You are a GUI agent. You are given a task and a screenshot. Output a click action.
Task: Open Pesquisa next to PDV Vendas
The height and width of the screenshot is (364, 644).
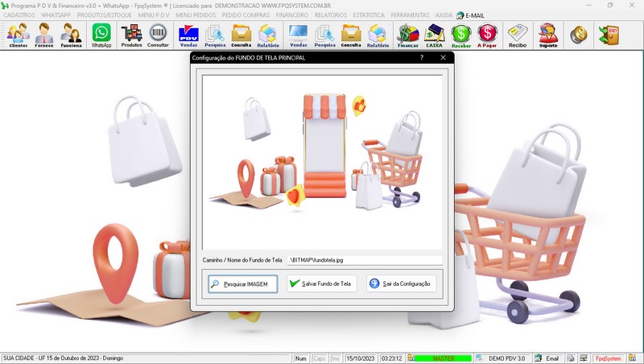(x=215, y=35)
